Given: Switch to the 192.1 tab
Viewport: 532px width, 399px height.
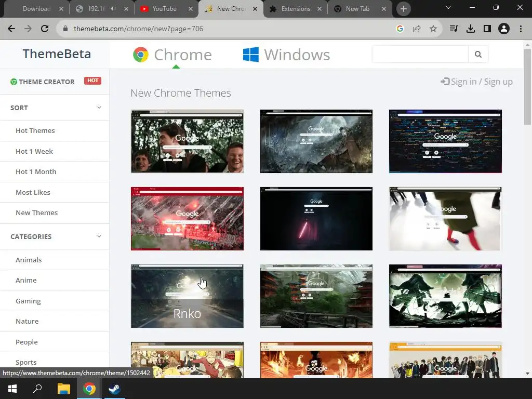Looking at the screenshot, I should (x=96, y=9).
